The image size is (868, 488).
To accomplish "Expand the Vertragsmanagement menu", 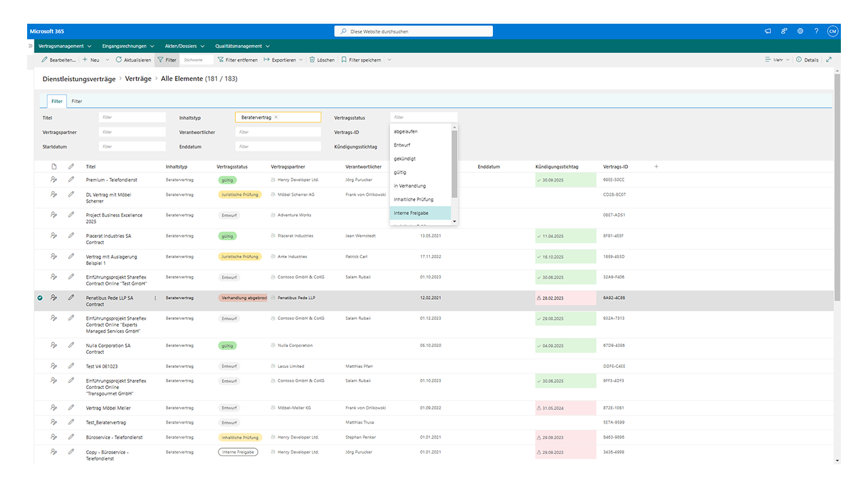I will coord(65,46).
